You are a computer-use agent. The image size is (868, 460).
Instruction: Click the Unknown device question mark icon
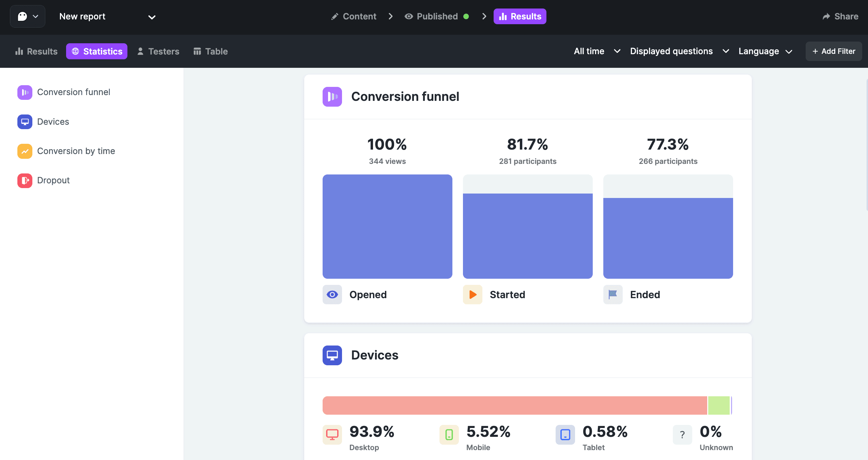point(682,434)
